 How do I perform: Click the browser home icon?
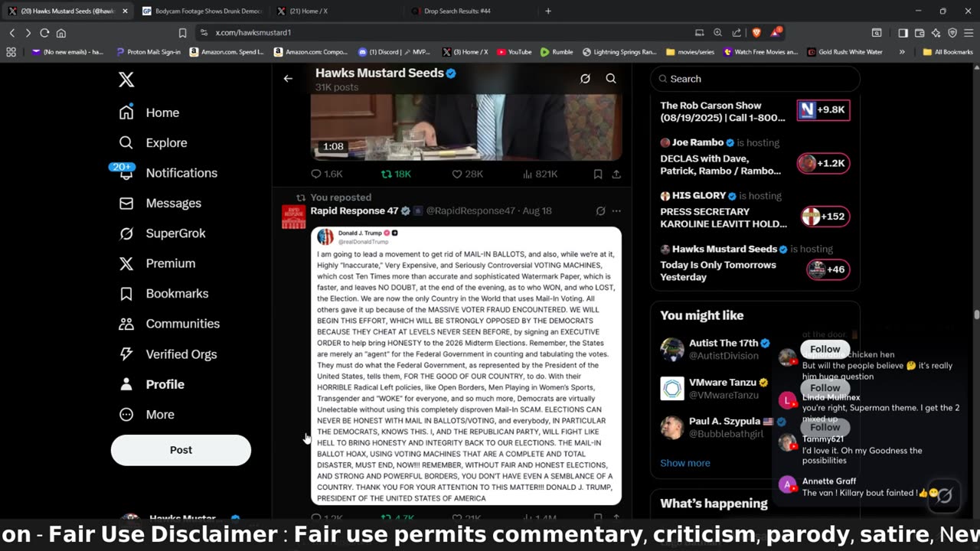(61, 33)
